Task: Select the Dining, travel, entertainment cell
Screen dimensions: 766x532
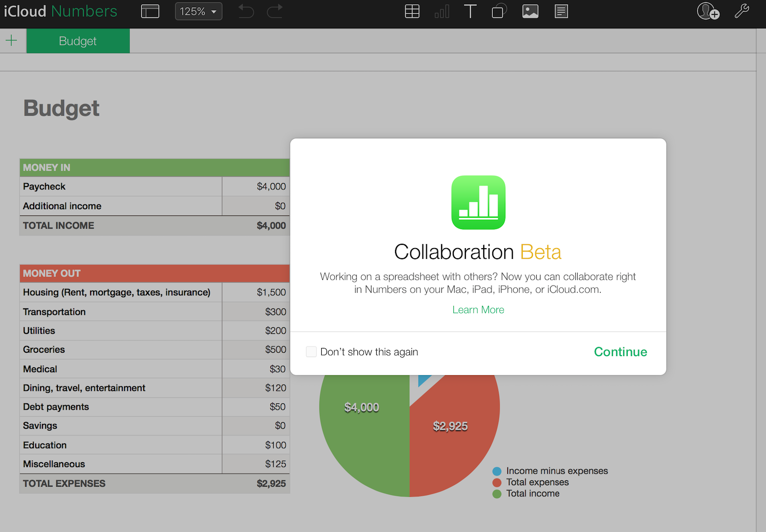Action: coord(121,388)
